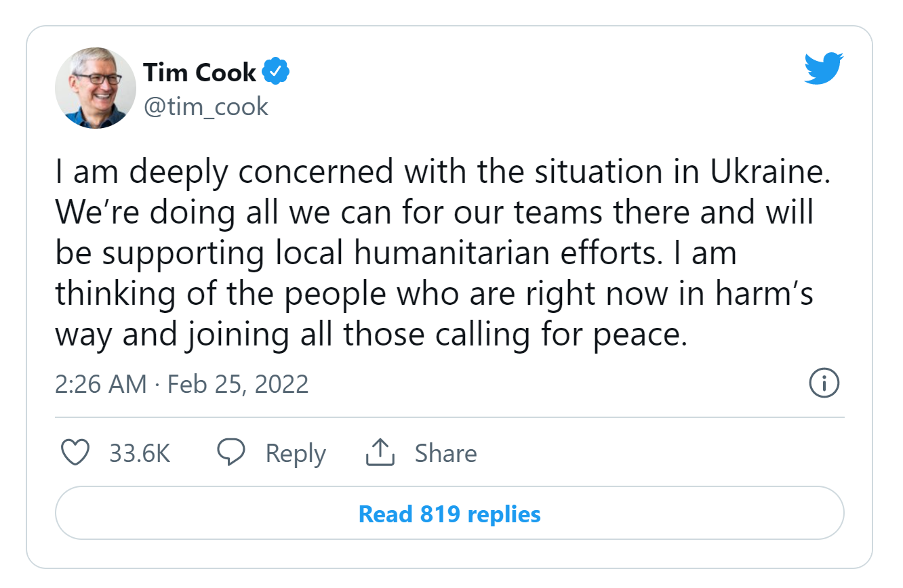Open the tweet info circle icon
903x588 pixels.
coord(824,384)
